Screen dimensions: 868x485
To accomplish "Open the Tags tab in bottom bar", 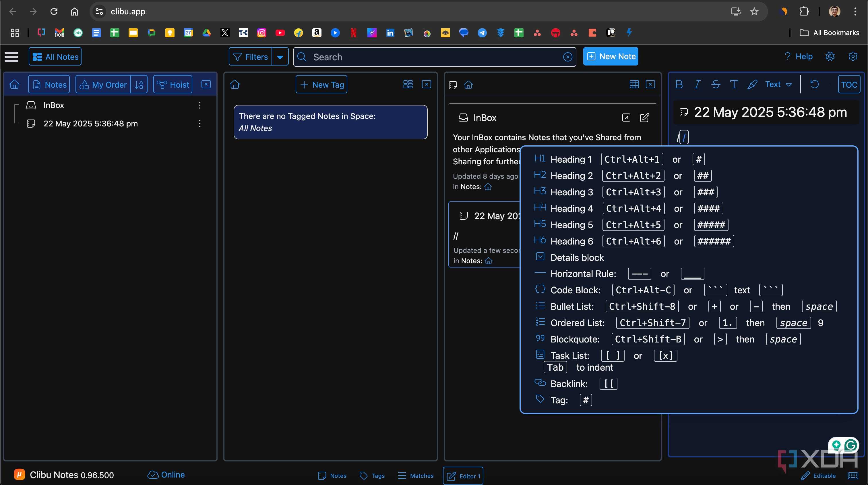I will [x=372, y=476].
